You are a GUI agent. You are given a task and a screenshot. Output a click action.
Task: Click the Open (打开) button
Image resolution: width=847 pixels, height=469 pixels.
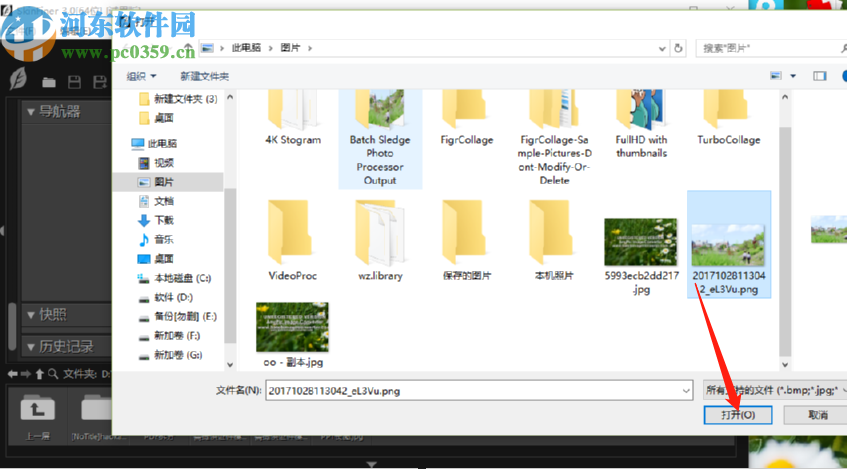737,414
